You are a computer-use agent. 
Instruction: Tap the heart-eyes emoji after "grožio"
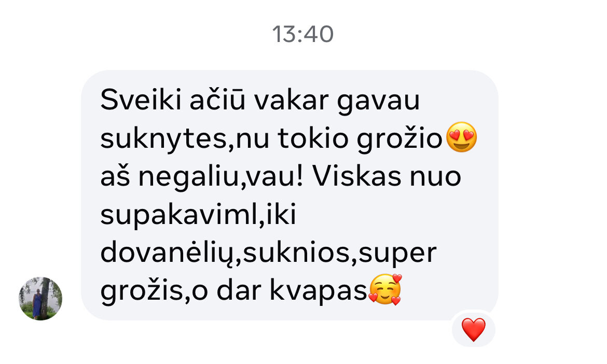coord(461,137)
